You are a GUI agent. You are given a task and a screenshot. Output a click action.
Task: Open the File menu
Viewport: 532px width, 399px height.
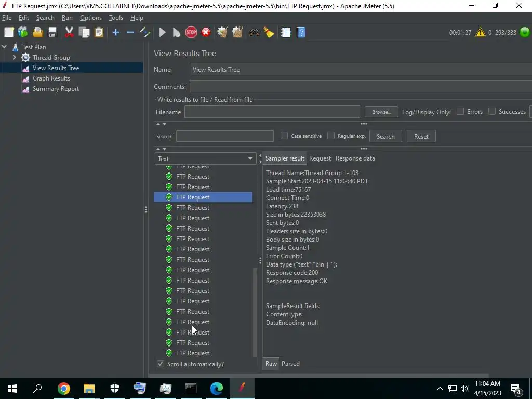coord(6,18)
